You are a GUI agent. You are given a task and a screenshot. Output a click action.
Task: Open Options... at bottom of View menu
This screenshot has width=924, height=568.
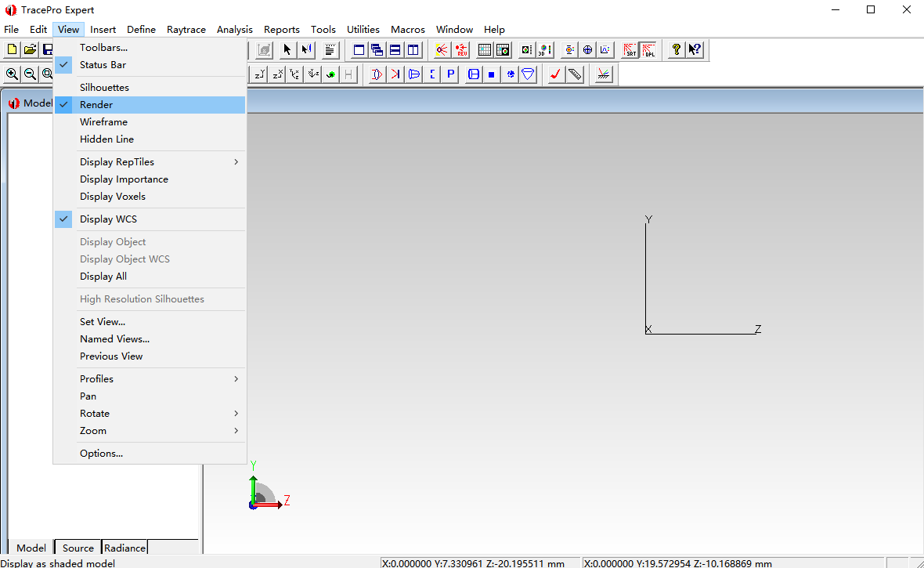[150, 454]
